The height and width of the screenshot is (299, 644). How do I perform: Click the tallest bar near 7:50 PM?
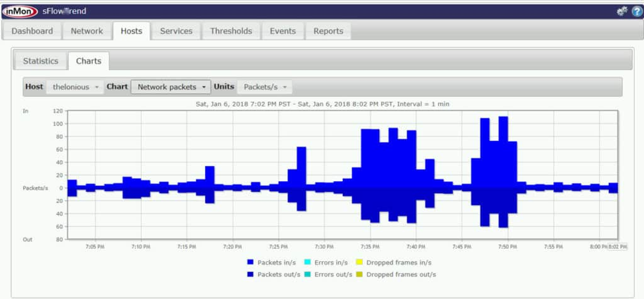pos(503,149)
